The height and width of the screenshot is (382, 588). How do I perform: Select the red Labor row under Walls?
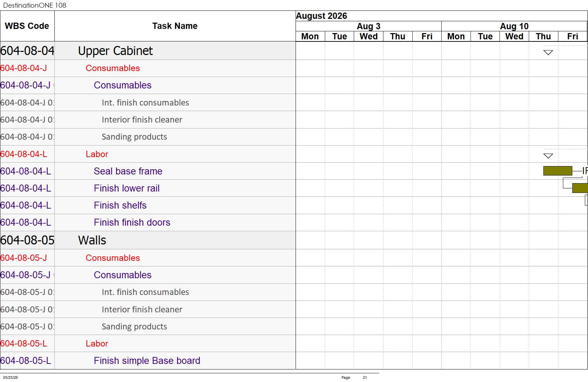(x=148, y=344)
